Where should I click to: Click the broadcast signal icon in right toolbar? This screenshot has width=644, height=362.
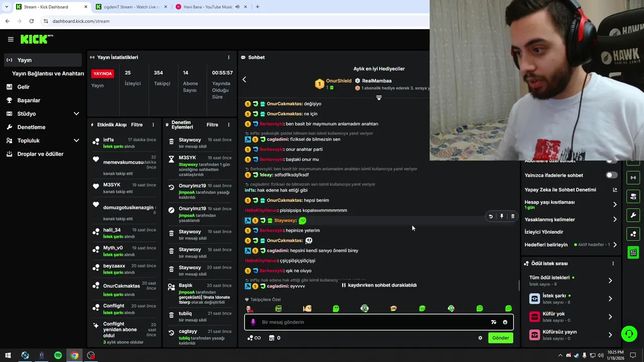point(633,177)
